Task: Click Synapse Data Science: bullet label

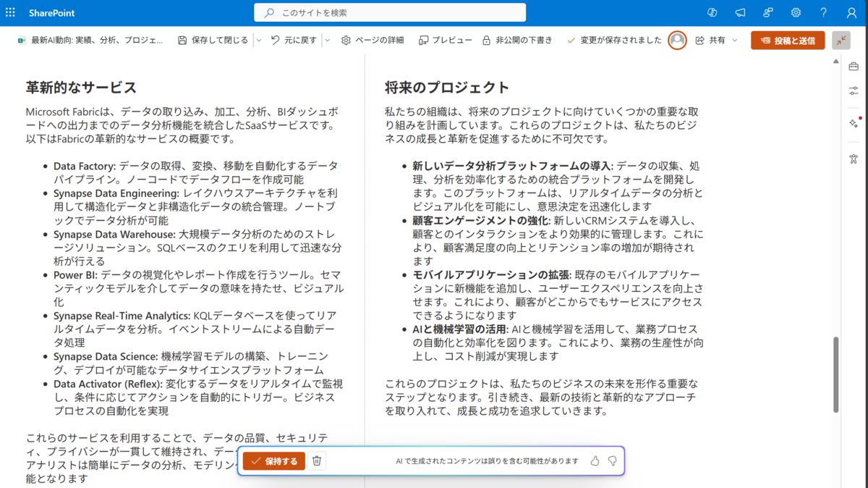Action: [106, 357]
